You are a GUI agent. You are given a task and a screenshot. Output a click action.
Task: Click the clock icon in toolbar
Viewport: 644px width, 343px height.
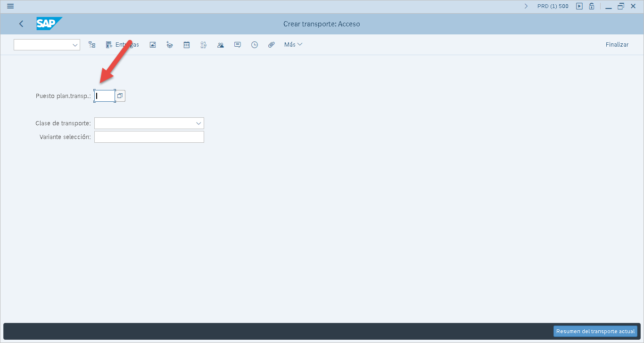(255, 45)
